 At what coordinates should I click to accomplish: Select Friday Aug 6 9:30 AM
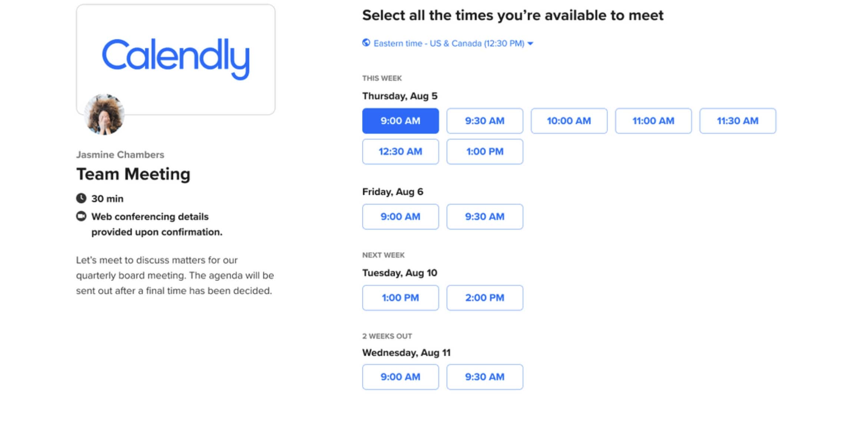485,217
